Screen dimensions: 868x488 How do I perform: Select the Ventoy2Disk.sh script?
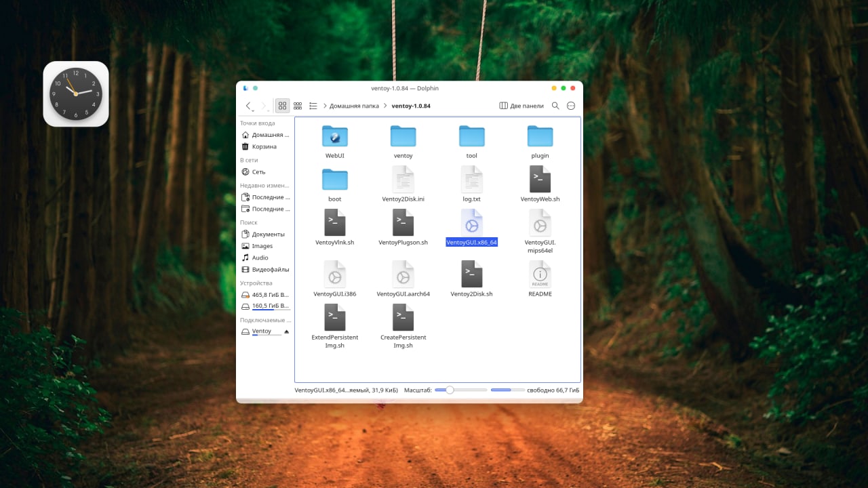point(472,280)
